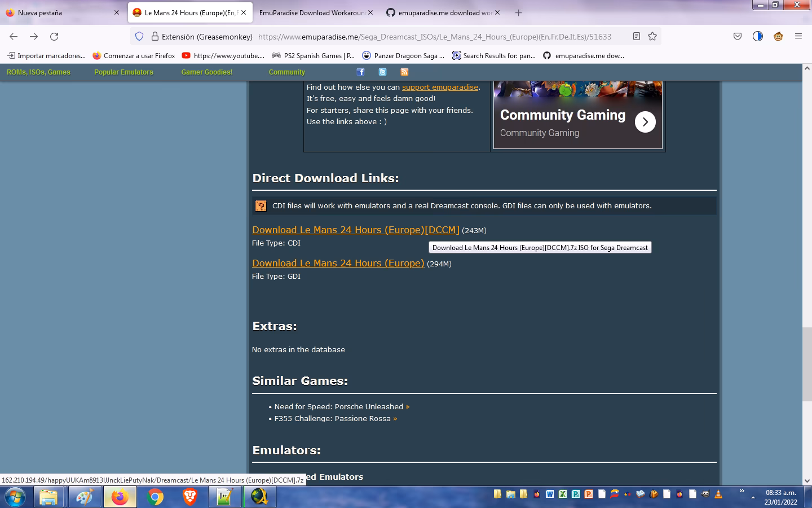
Task: Open EmuParadise Facebook icon
Action: click(360, 72)
